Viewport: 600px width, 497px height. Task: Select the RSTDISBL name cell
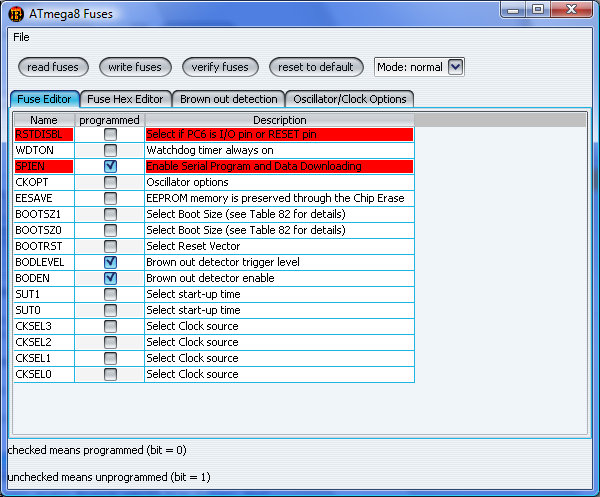[44, 134]
